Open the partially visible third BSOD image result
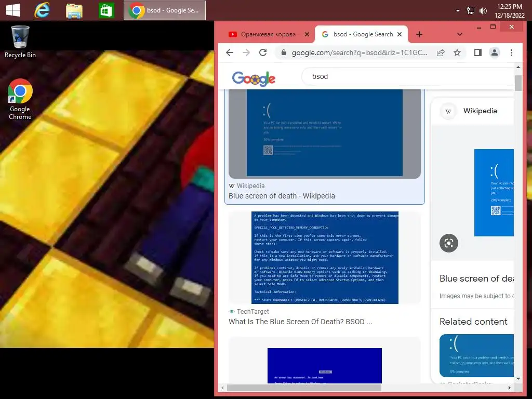 click(x=325, y=365)
